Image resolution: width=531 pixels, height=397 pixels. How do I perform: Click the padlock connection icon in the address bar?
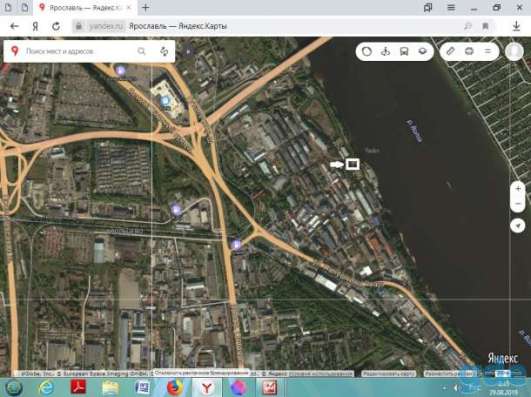coord(79,26)
